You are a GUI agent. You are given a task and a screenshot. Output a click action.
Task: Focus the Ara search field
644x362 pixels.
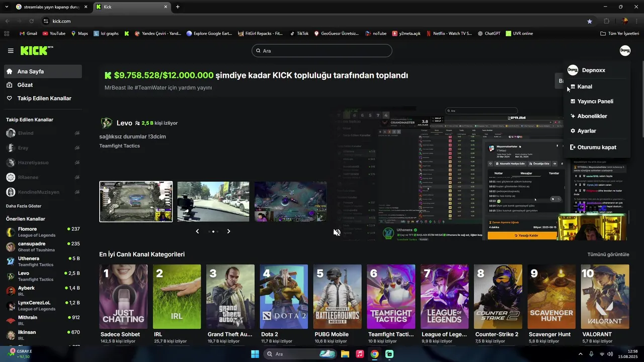(x=322, y=51)
